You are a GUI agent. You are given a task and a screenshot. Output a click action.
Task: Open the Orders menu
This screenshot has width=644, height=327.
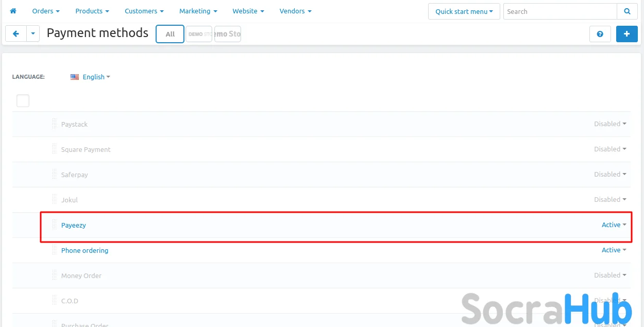tap(46, 11)
